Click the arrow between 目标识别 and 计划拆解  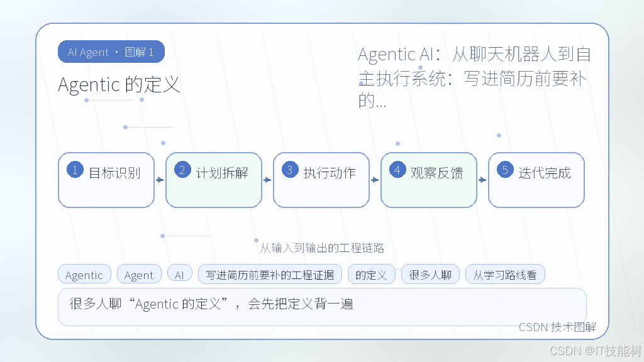point(160,180)
